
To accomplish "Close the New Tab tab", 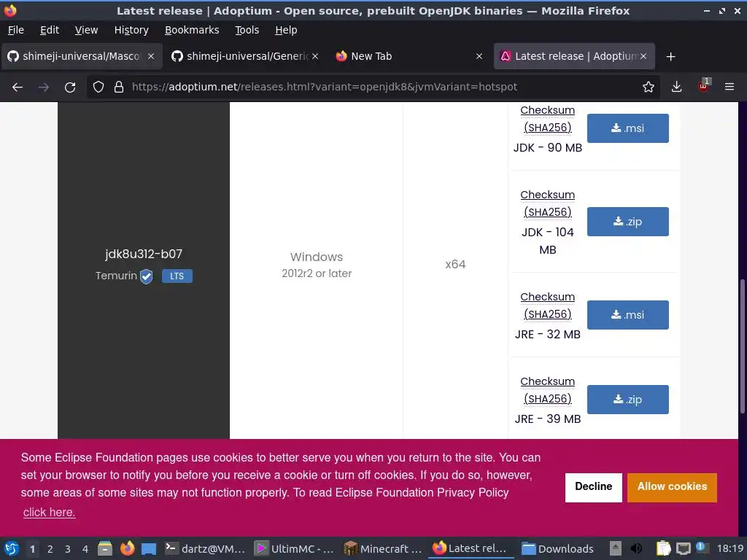I will [x=479, y=56].
